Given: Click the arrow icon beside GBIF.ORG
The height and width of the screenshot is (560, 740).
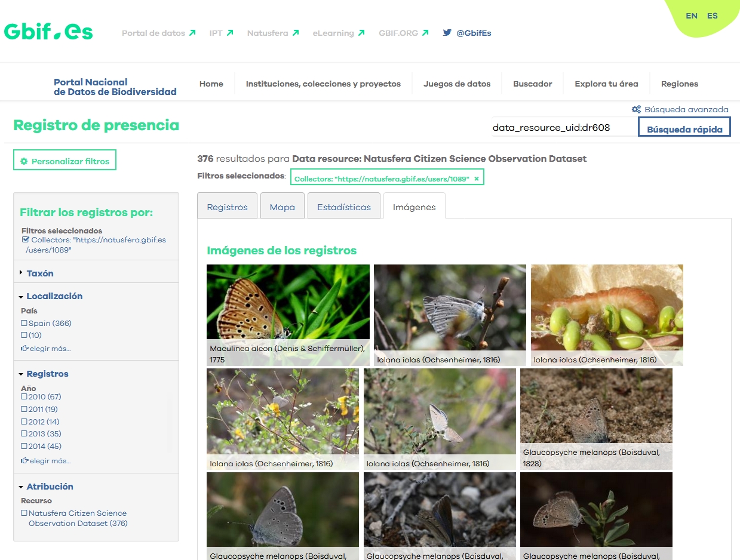Looking at the screenshot, I should pyautogui.click(x=425, y=33).
